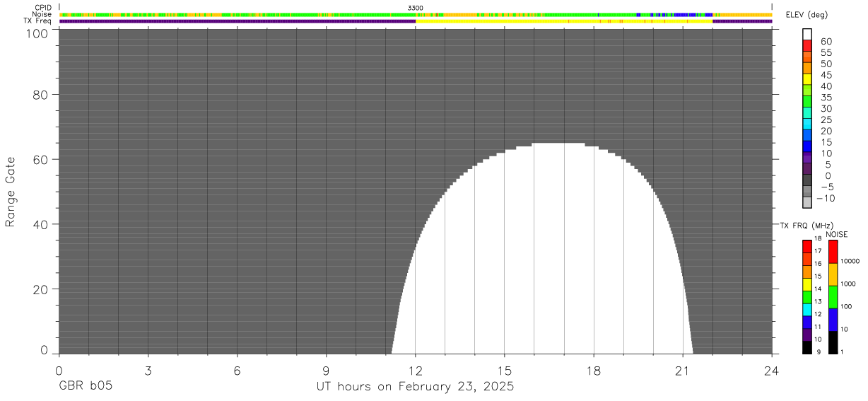The width and height of the screenshot is (868, 401).
Task: Click the 6 tick on the UT hours axis
Action: point(237,370)
